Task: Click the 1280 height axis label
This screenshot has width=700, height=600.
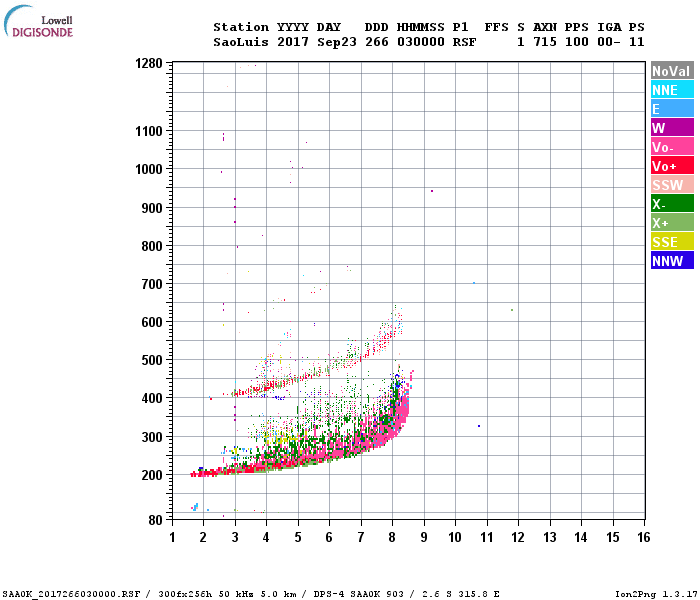Action: tap(149, 63)
